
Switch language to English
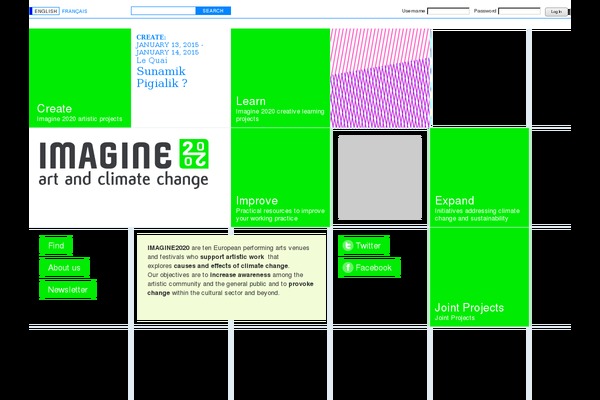click(46, 11)
